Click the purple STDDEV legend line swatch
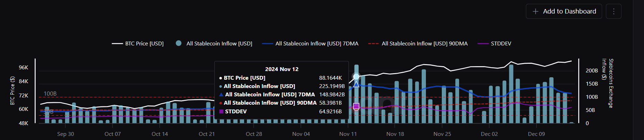This screenshot has height=140, width=644. (483, 44)
